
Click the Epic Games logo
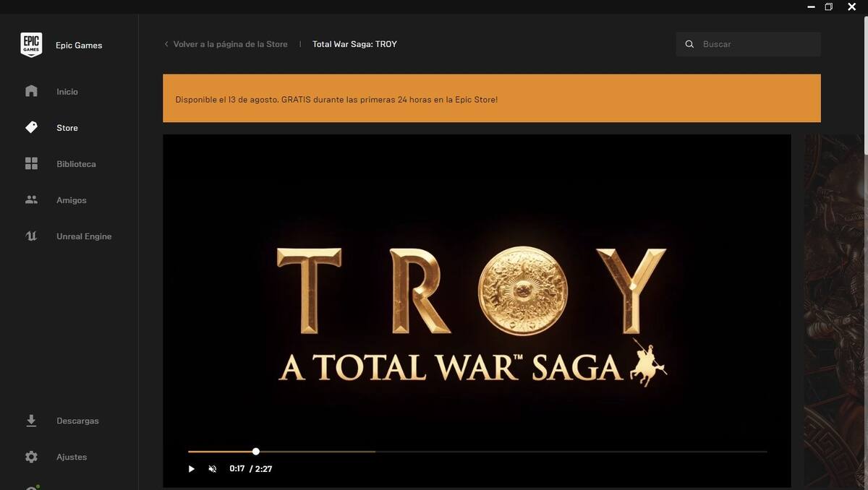point(31,45)
